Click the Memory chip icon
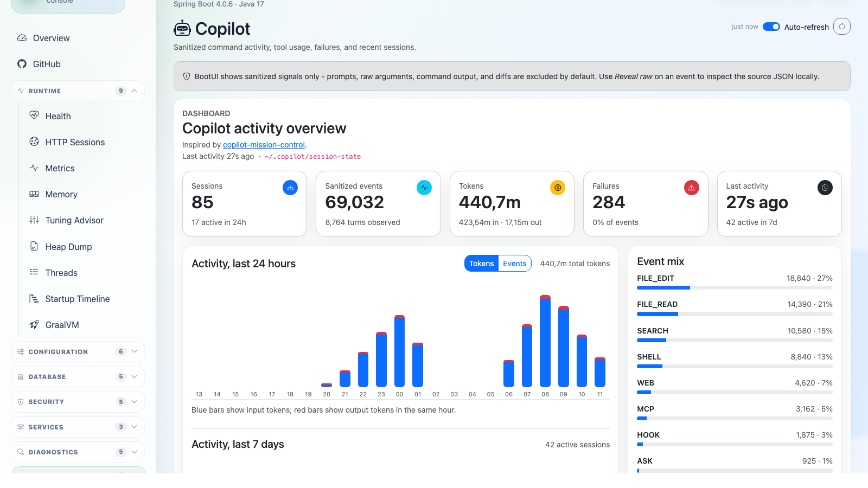The height and width of the screenshot is (488, 868). [x=34, y=194]
